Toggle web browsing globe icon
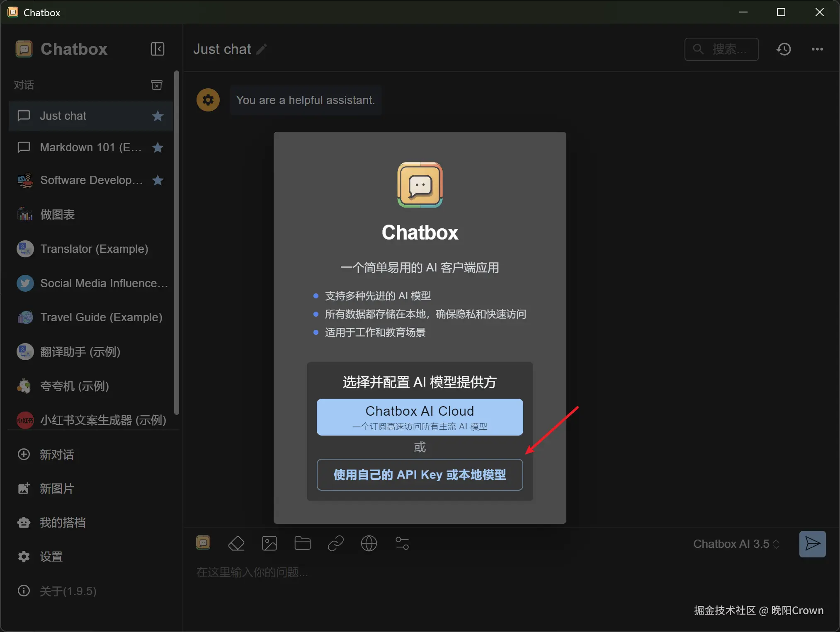 tap(369, 543)
